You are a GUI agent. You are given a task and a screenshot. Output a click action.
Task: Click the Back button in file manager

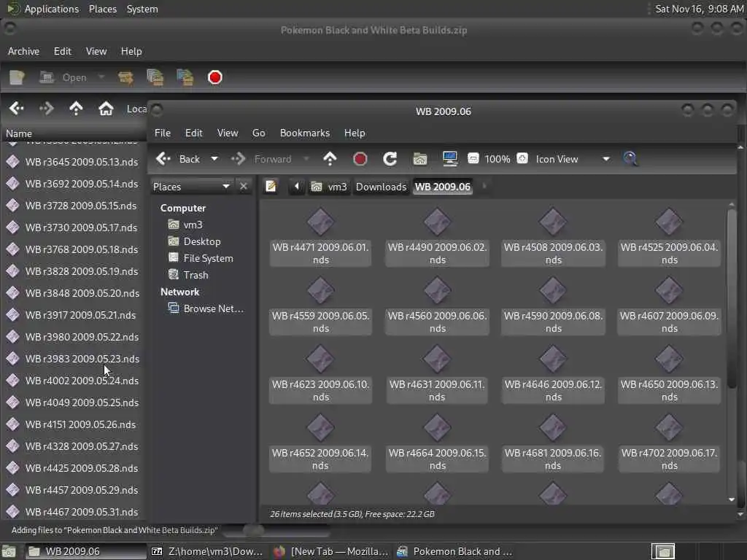pyautogui.click(x=179, y=159)
